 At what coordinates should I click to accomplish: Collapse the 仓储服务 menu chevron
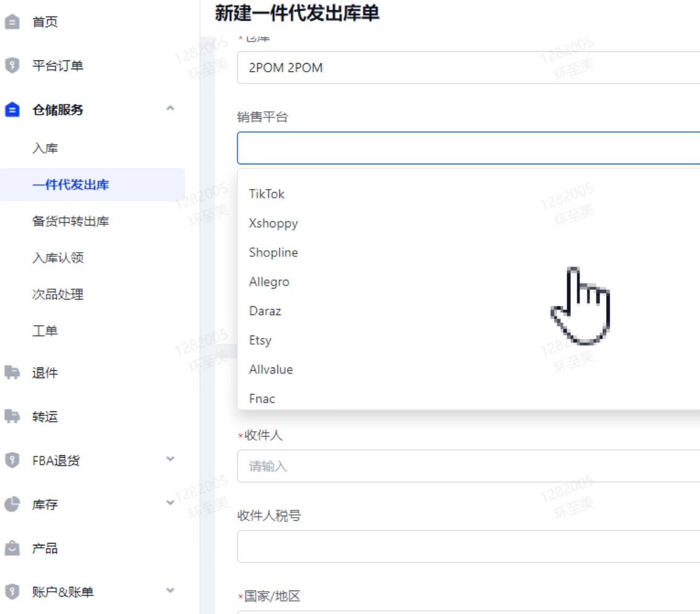pyautogui.click(x=171, y=109)
